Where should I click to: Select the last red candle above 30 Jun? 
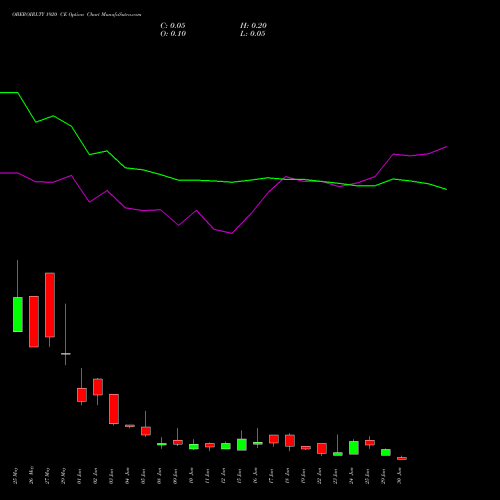point(402,458)
